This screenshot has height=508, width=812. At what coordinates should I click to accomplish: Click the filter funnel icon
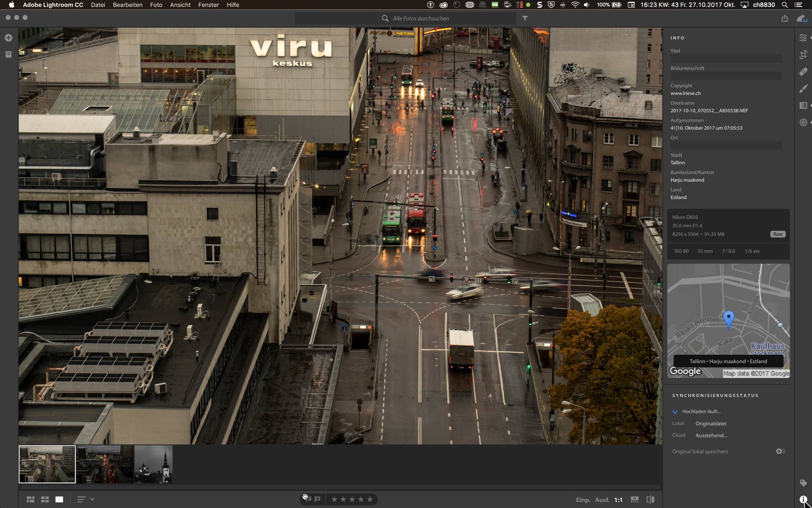525,18
